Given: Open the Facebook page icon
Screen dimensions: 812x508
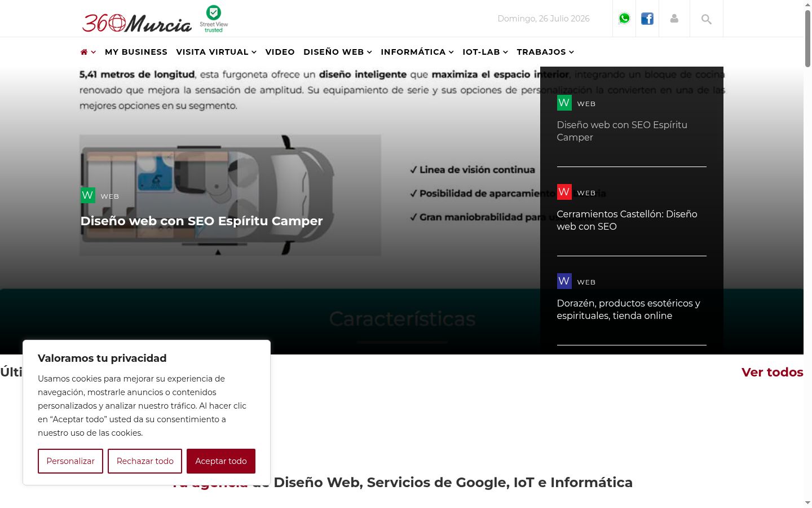Looking at the screenshot, I should click(x=647, y=19).
